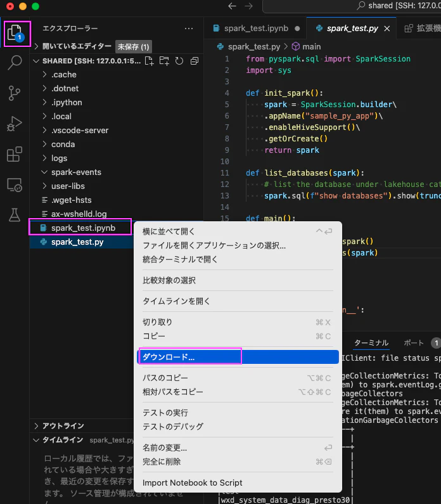Expand the .ipython folder
The image size is (441, 504).
[44, 103]
